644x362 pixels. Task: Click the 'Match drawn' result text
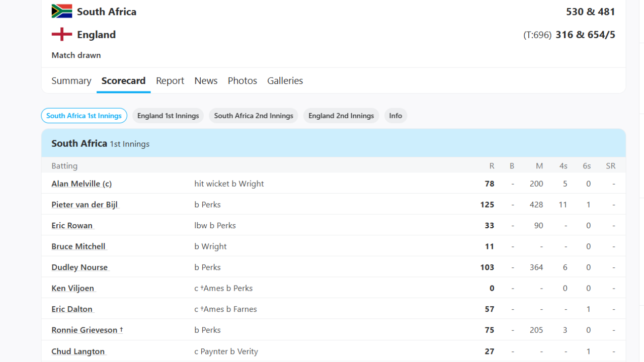(76, 55)
